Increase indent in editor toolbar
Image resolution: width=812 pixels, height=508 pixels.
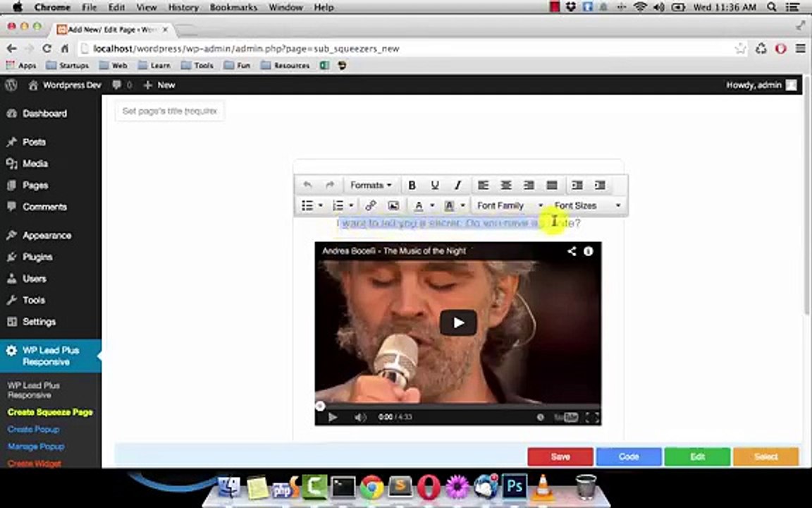click(600, 185)
